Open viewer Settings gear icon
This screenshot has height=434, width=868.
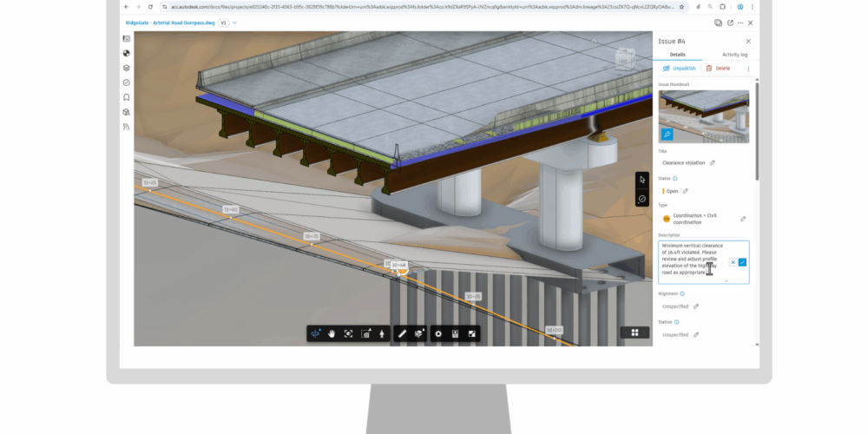438,333
